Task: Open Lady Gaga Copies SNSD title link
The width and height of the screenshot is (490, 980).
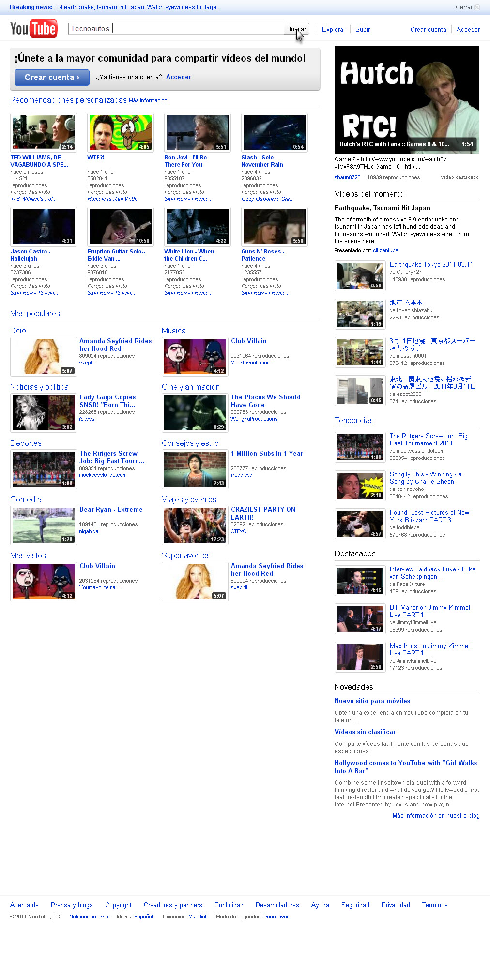Action: [x=107, y=401]
